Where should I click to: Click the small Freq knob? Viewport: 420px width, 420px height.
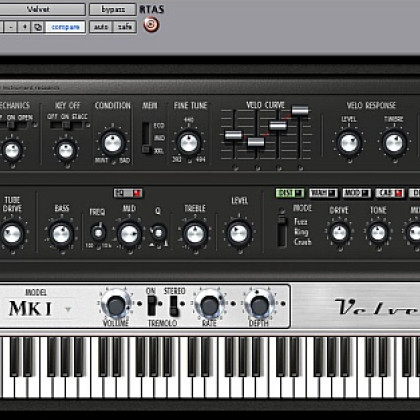tap(98, 232)
